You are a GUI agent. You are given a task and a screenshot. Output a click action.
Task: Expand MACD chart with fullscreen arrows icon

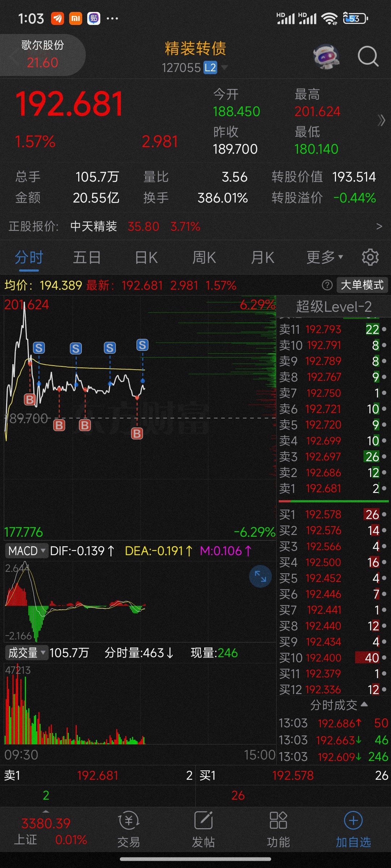[x=260, y=576]
